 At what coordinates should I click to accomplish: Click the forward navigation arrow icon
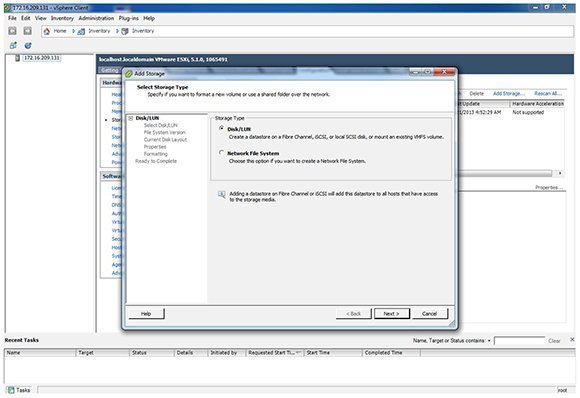coord(27,31)
